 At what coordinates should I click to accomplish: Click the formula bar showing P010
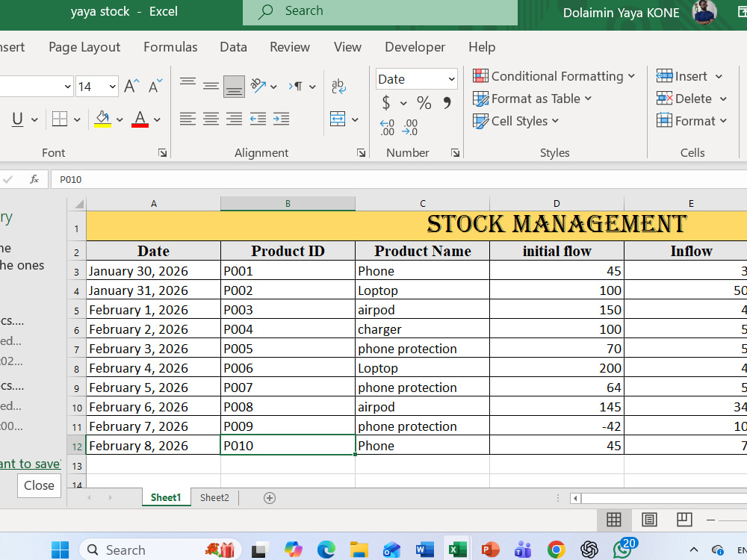[398, 179]
